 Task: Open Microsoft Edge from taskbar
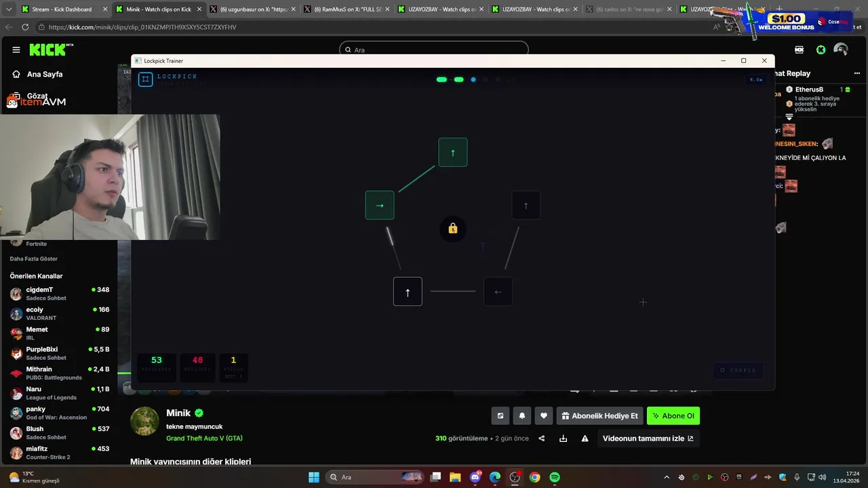point(495,477)
